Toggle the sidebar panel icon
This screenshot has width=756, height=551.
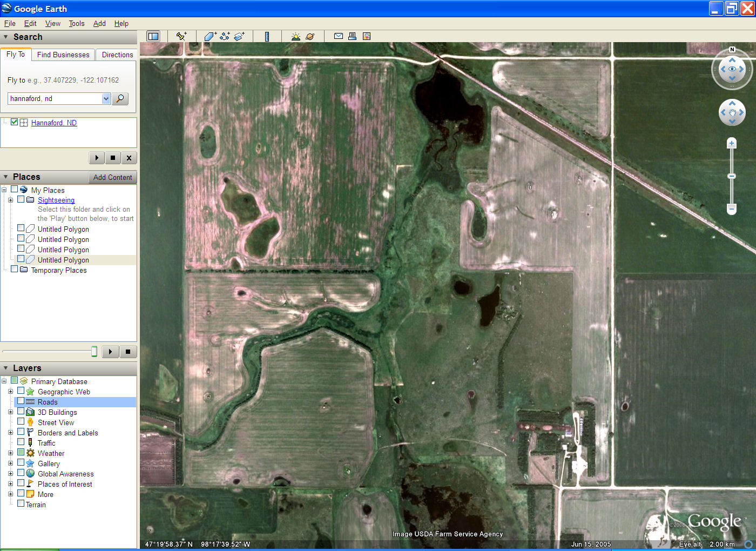pos(153,36)
